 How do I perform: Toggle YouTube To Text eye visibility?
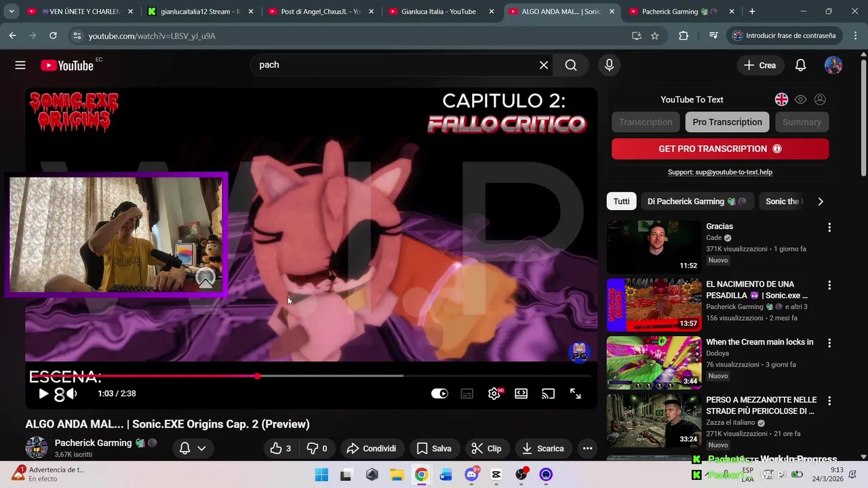801,100
